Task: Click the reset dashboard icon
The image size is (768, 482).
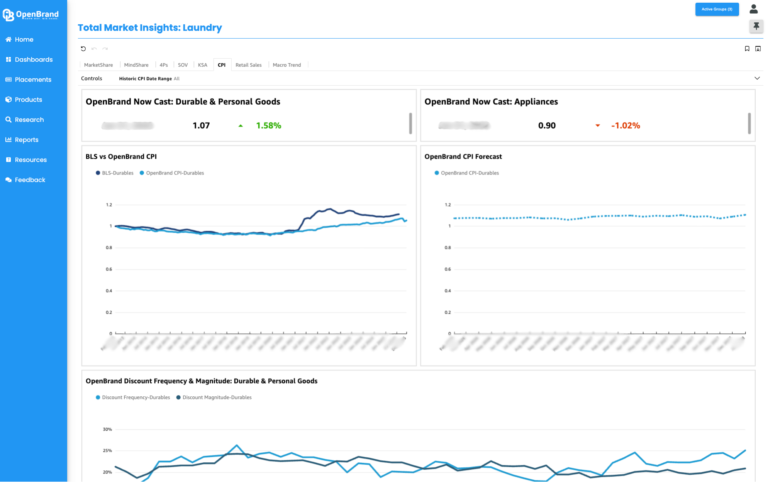Action: (83, 48)
